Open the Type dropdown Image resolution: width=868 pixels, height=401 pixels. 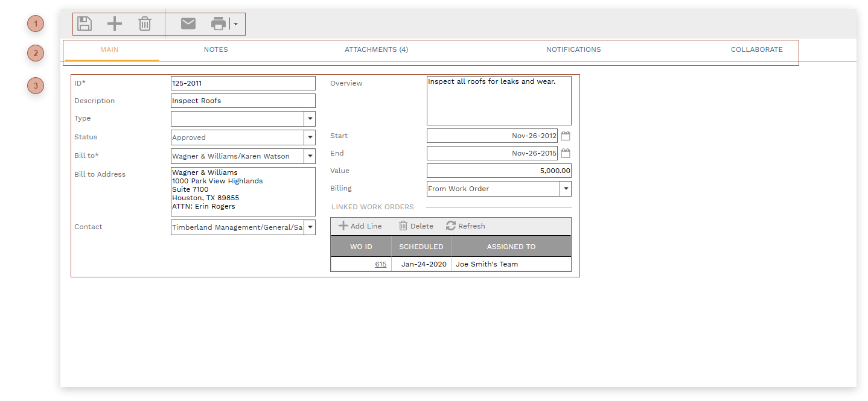(x=310, y=119)
